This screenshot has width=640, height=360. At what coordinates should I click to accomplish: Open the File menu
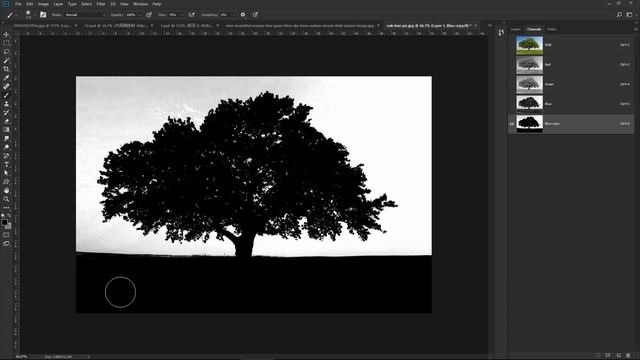click(18, 4)
